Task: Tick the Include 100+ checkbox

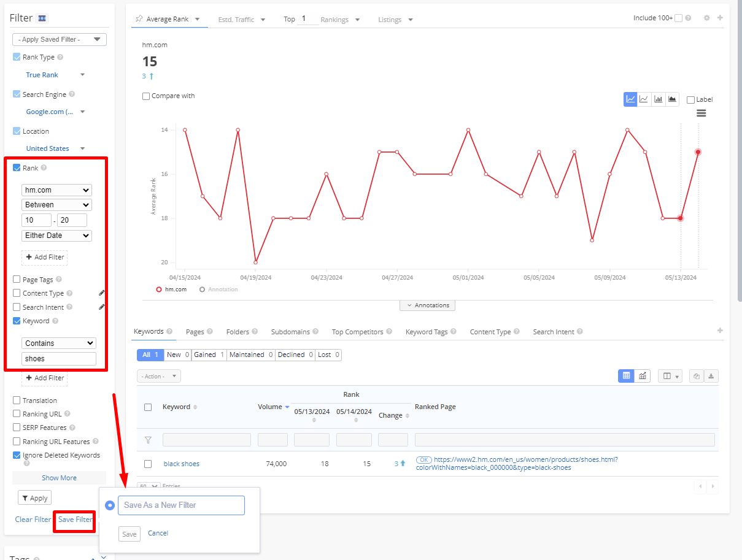Action: [678, 18]
